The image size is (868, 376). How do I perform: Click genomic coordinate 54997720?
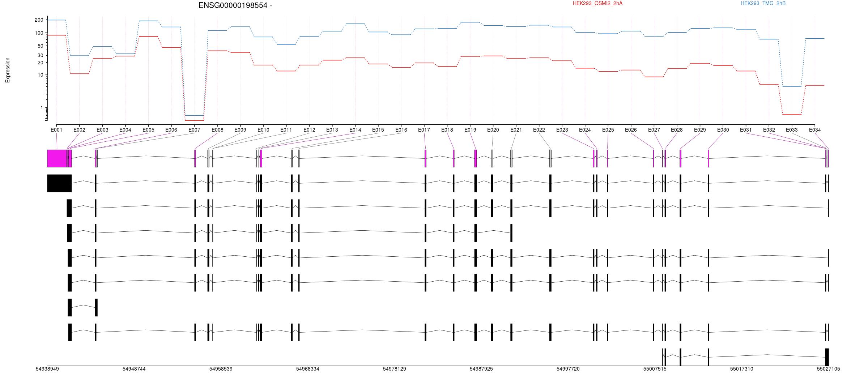[x=568, y=369]
